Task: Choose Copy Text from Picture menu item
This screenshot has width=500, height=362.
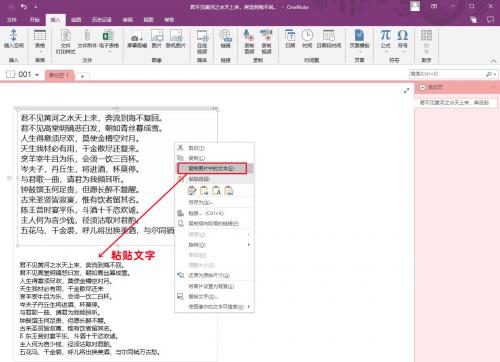Action: pos(212,168)
